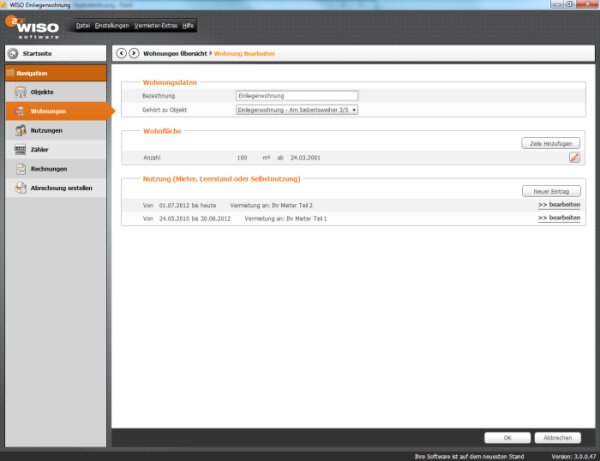
Task: Select the Nutzungen icon in navigation
Action: tap(21, 130)
